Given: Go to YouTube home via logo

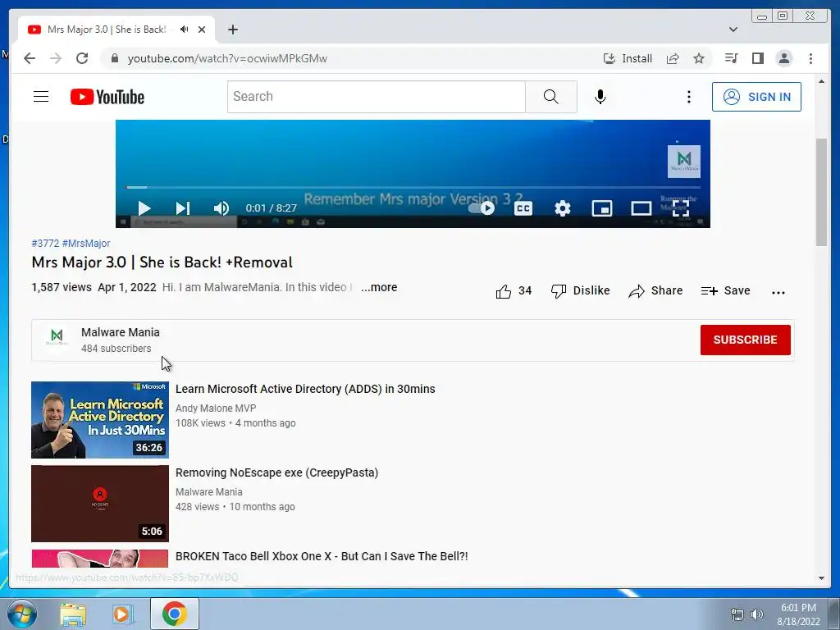Looking at the screenshot, I should [x=107, y=97].
